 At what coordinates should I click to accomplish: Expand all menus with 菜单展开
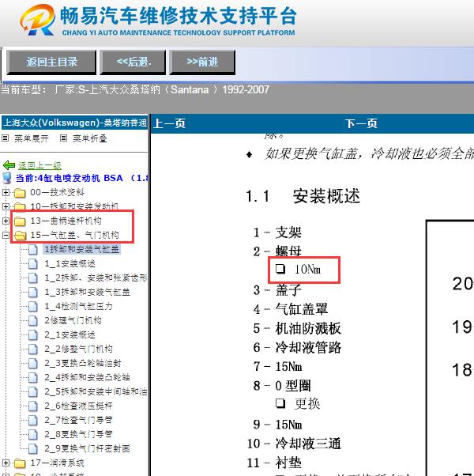click(32, 138)
